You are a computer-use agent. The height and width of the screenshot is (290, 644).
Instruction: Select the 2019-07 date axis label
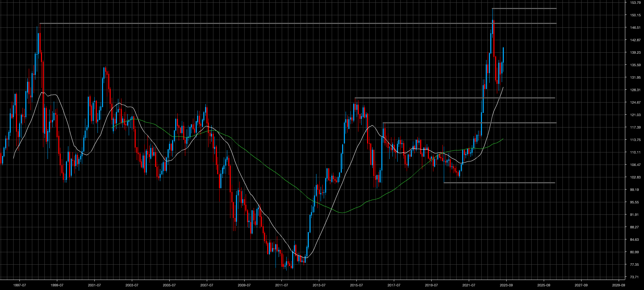coord(431,285)
